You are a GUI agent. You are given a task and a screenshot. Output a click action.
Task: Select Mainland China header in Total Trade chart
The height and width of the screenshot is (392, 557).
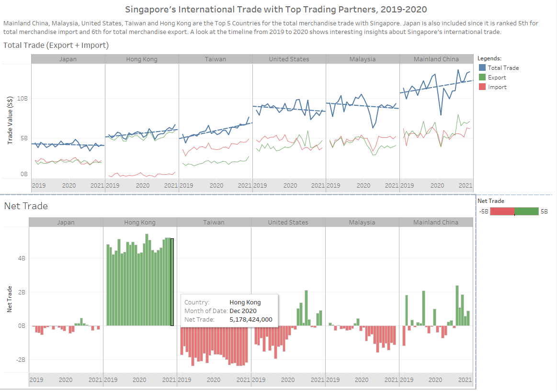(x=436, y=59)
